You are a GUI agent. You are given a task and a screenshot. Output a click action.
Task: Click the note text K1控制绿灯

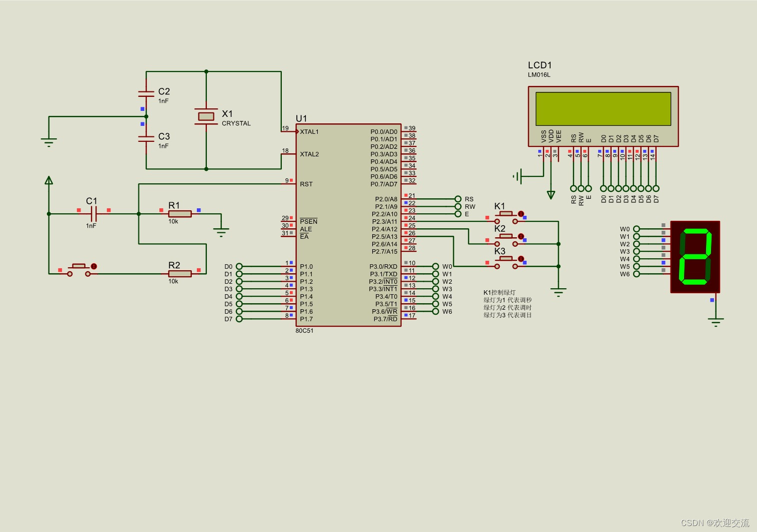[x=500, y=293]
